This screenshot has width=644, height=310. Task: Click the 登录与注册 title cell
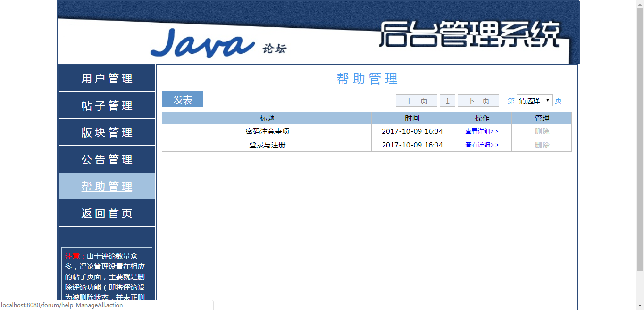[267, 145]
